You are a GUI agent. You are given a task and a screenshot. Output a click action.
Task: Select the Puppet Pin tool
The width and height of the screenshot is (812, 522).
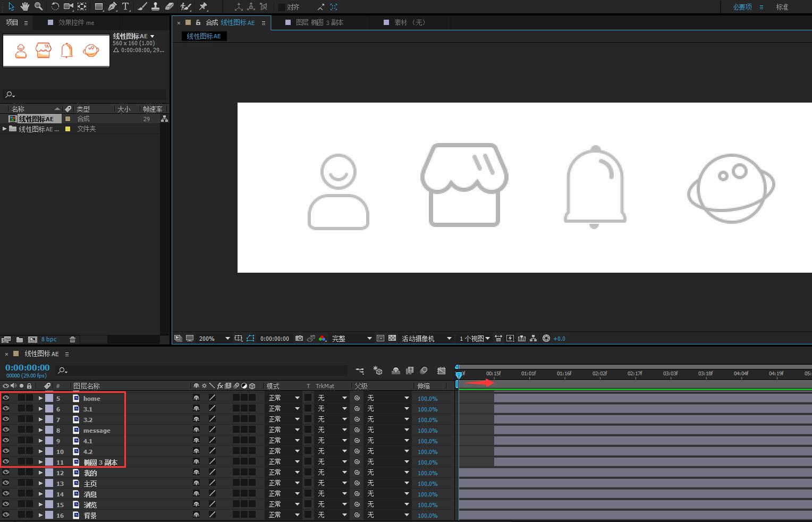point(203,6)
